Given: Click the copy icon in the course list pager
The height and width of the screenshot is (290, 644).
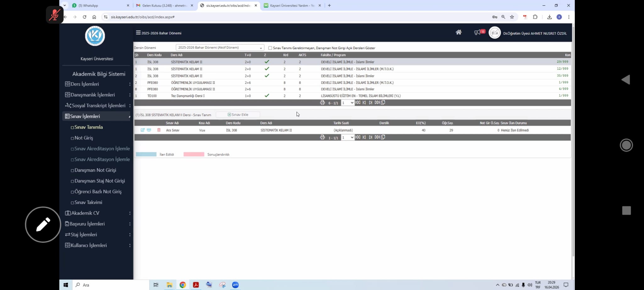Looking at the screenshot, I should [383, 103].
